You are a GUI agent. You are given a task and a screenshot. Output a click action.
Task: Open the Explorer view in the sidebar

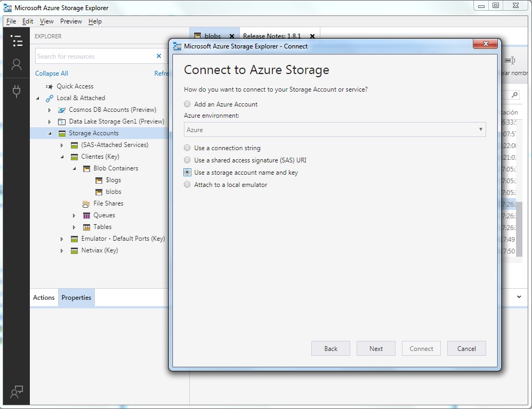[x=17, y=40]
